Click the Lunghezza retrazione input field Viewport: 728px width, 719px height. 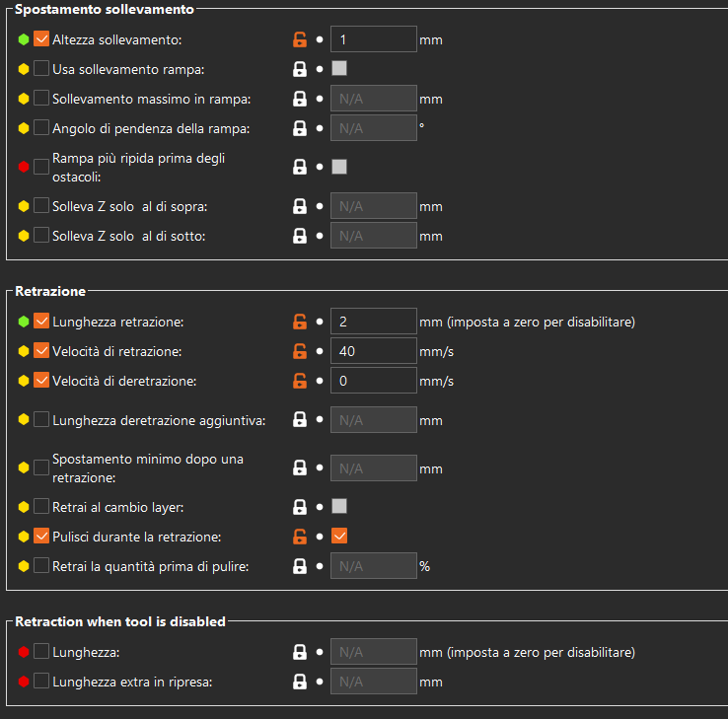(x=373, y=322)
